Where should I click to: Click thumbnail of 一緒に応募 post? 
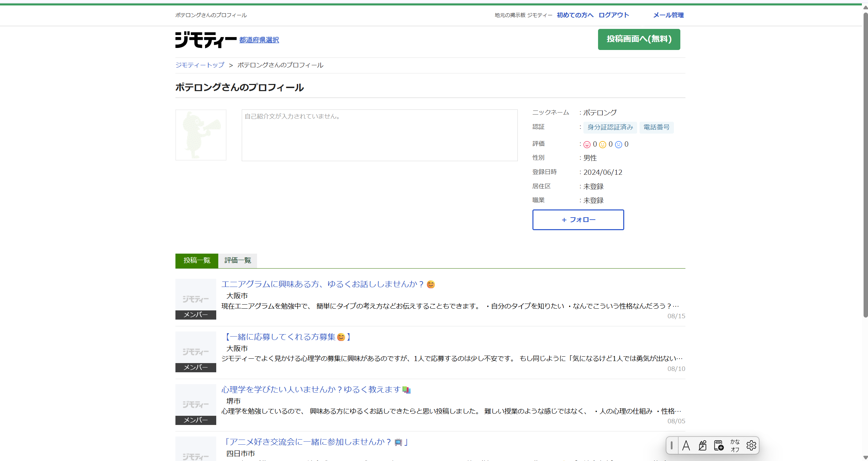tap(196, 352)
